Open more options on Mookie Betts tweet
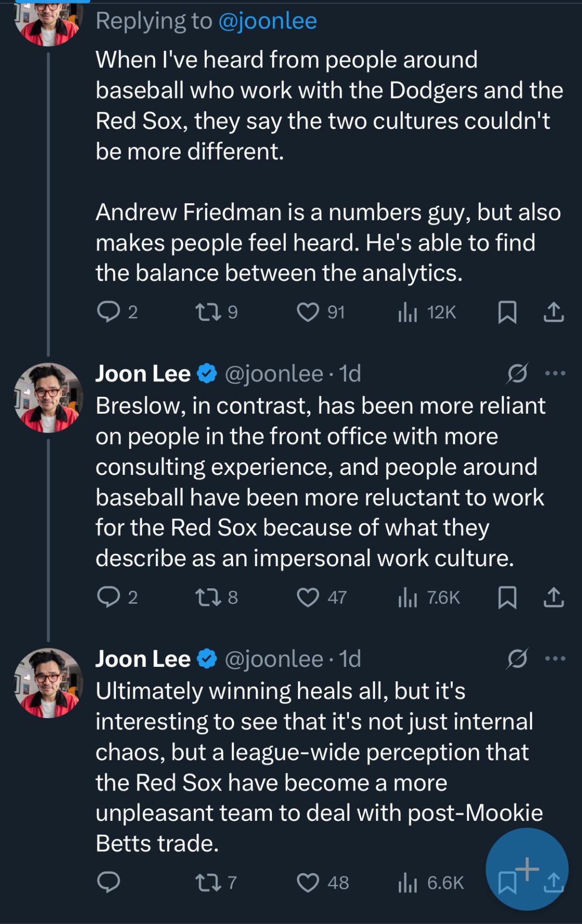 (555, 659)
